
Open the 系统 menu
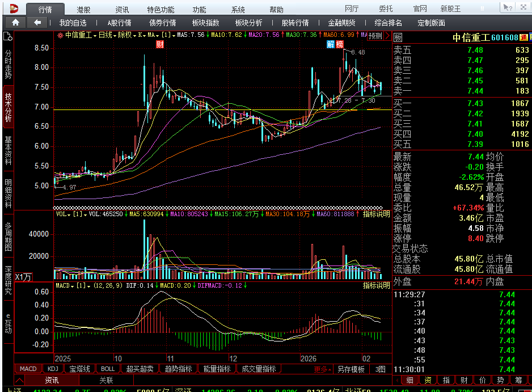[x=238, y=10]
